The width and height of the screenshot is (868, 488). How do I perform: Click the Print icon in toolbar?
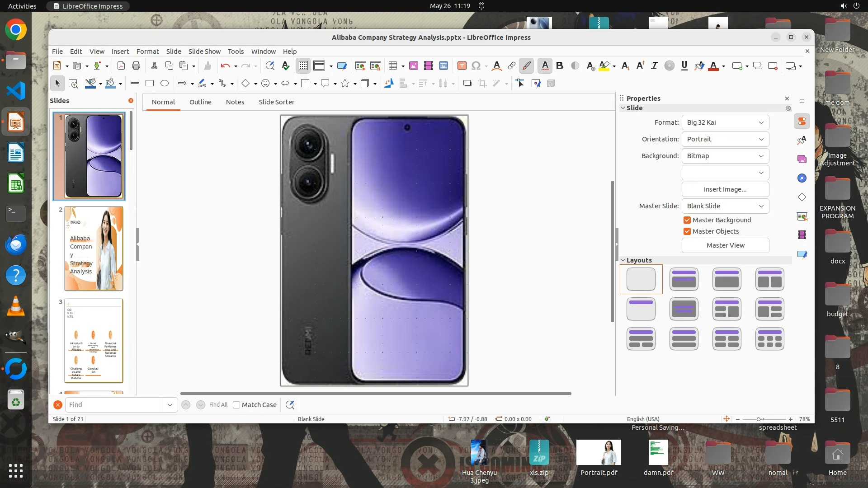coord(136,66)
